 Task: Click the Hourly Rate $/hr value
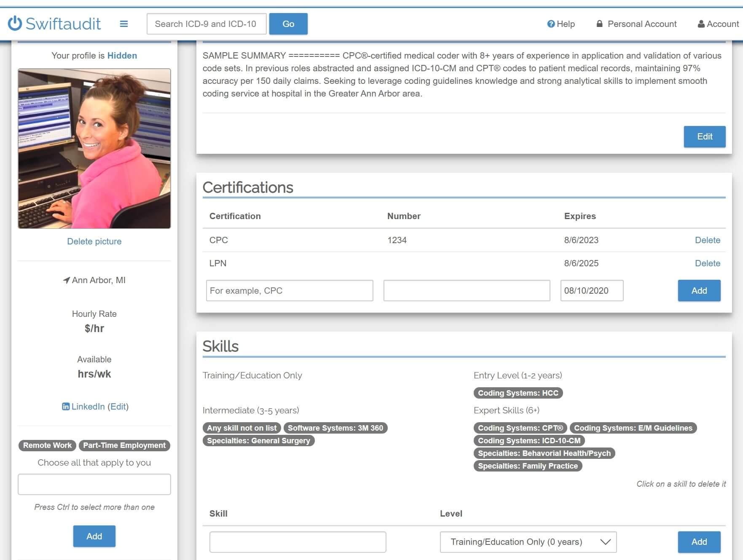coord(94,329)
